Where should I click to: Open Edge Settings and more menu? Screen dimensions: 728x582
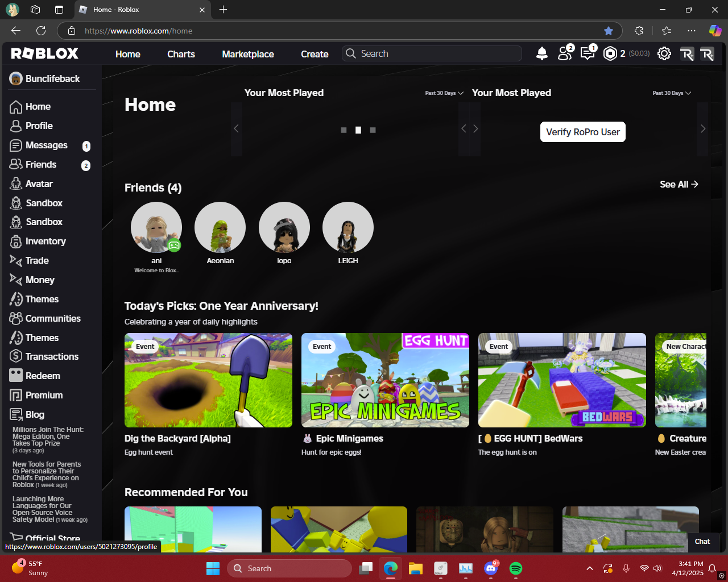point(691,31)
